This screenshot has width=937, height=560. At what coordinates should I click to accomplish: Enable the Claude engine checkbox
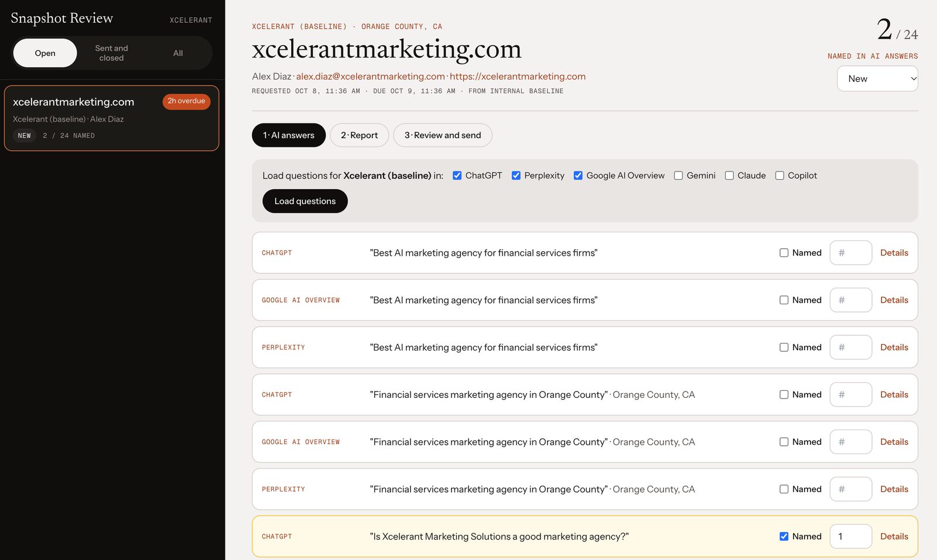point(729,176)
